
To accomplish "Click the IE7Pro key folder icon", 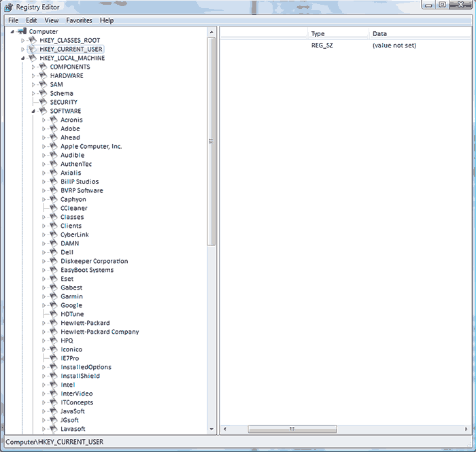I will tap(54, 358).
